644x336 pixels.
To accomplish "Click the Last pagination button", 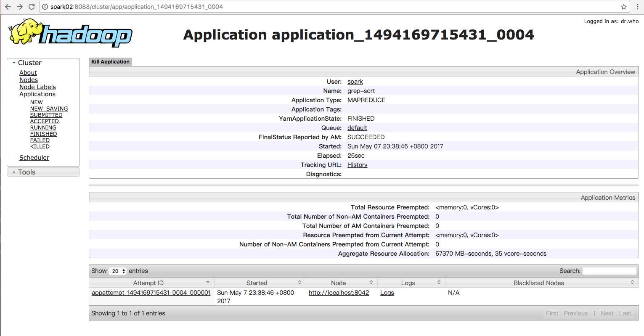I will click(625, 313).
